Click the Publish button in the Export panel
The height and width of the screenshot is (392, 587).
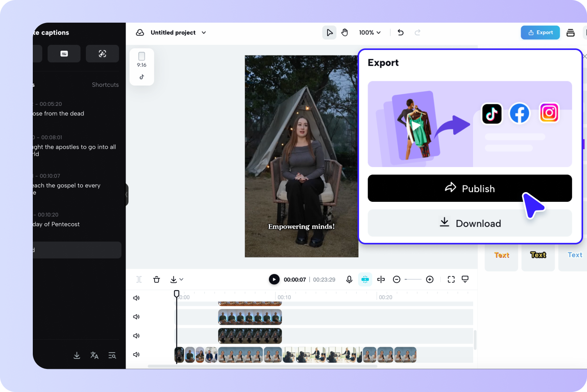pos(470,188)
